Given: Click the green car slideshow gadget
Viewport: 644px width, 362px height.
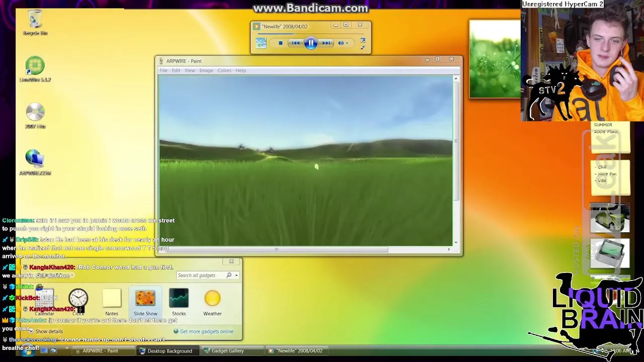Looking at the screenshot, I should [x=609, y=218].
